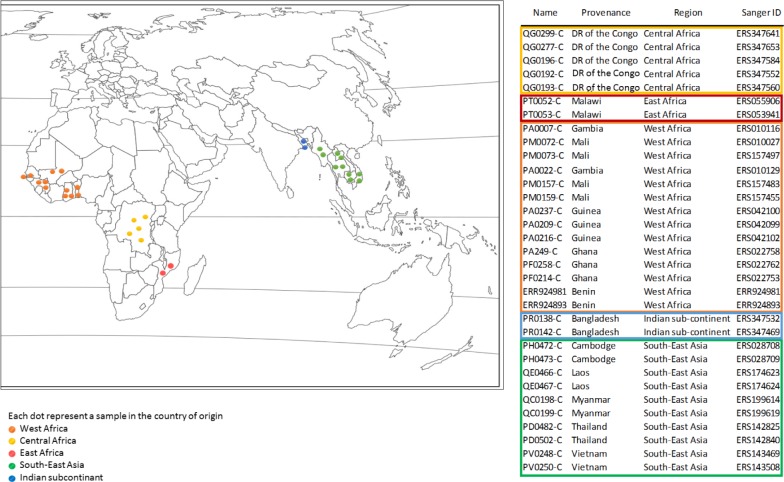
Task: Click sample name PA0007-C
Action: [542, 128]
